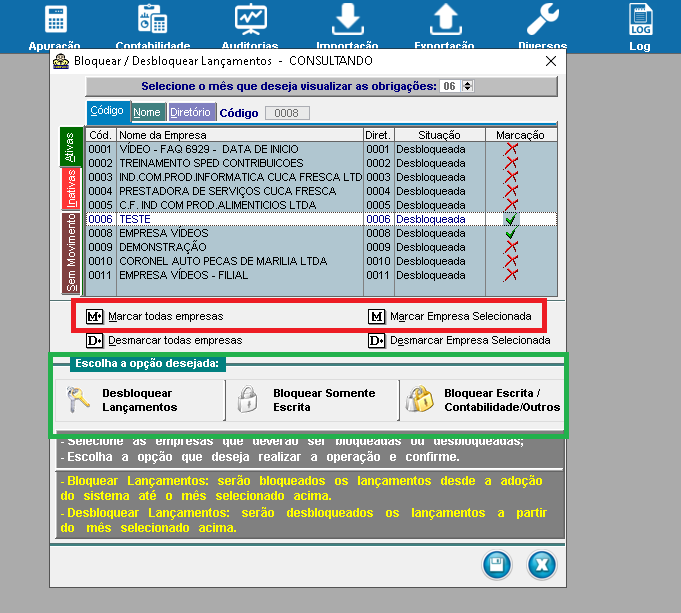Toggle the green check mark of TESTE row

click(x=511, y=219)
